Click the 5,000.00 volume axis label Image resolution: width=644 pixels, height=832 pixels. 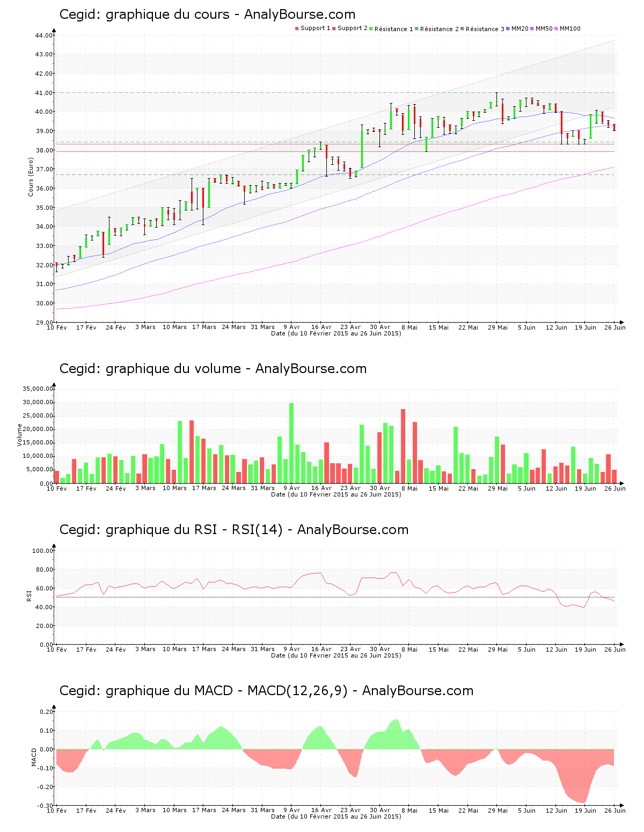(39, 470)
